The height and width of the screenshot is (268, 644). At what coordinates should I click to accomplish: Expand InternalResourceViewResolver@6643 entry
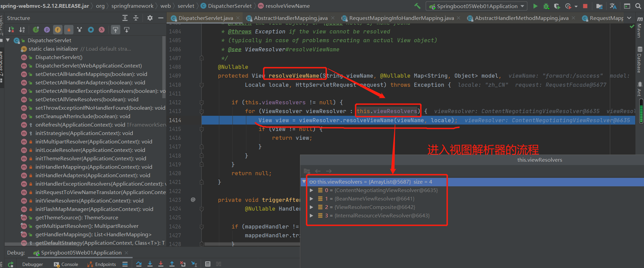pyautogui.click(x=311, y=216)
